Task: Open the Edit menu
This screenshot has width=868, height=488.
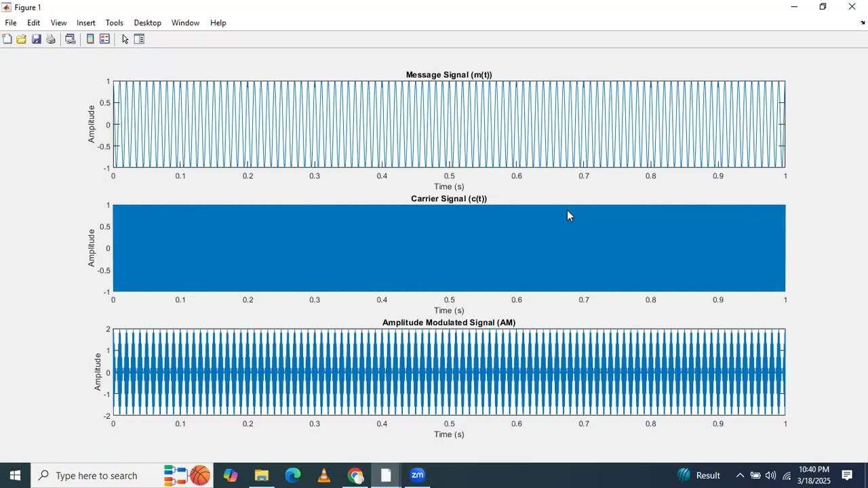Action: (34, 23)
